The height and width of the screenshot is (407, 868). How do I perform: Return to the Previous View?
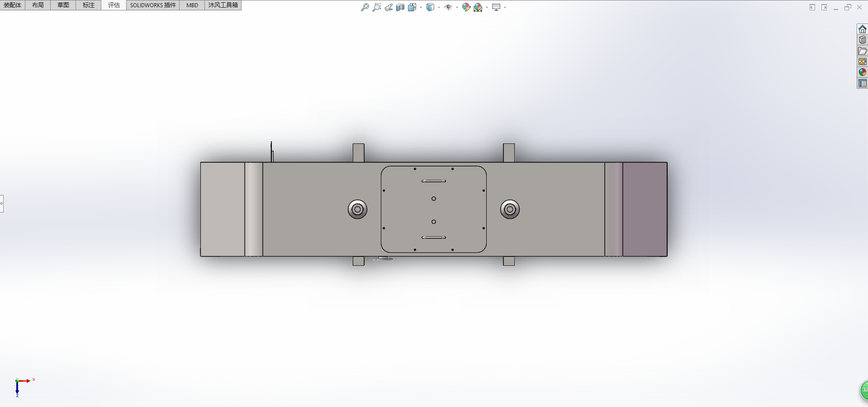point(389,7)
